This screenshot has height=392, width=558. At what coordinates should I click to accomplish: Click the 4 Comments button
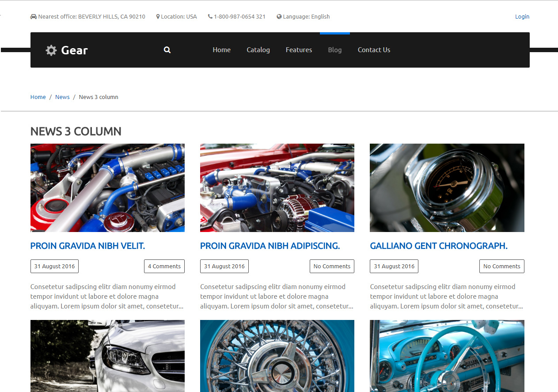[164, 266]
